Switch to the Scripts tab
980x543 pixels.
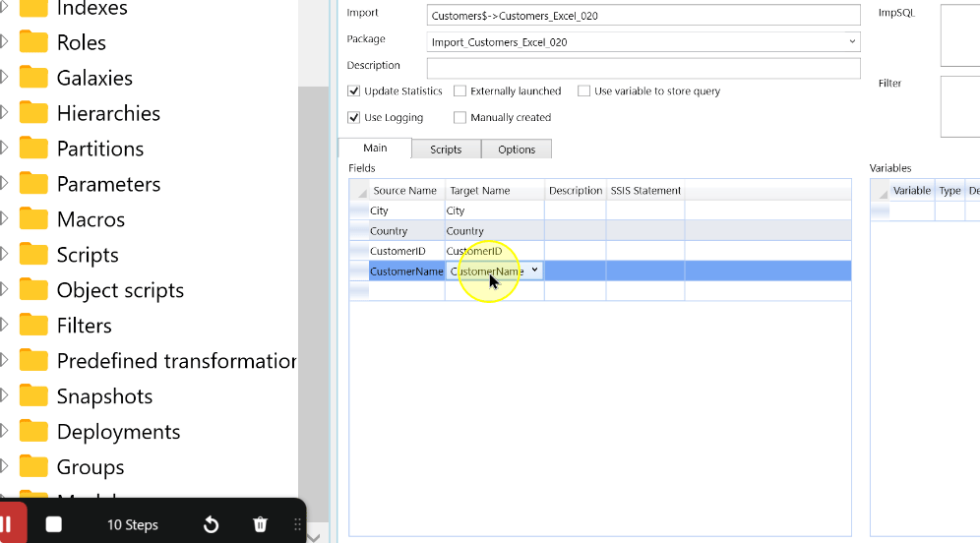[446, 150]
